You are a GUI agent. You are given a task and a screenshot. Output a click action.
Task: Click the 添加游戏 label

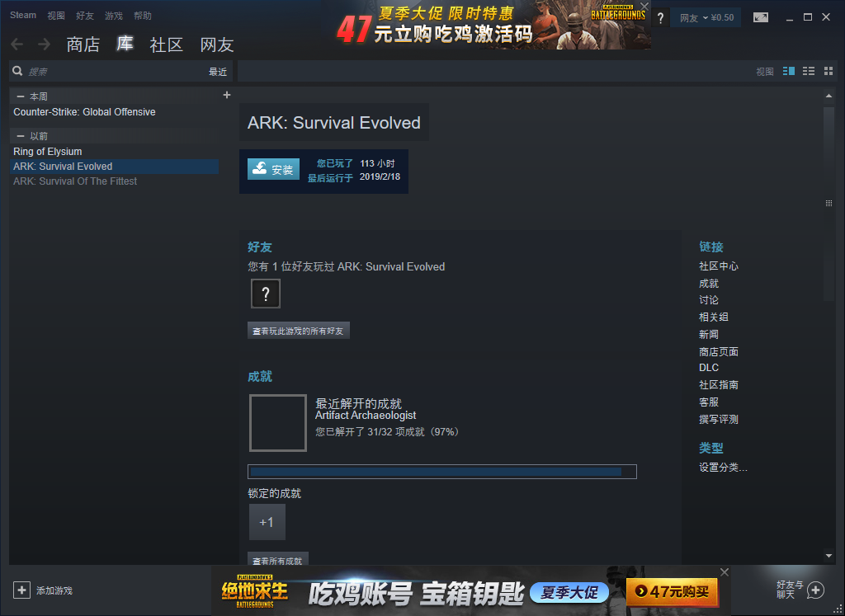[54, 590]
